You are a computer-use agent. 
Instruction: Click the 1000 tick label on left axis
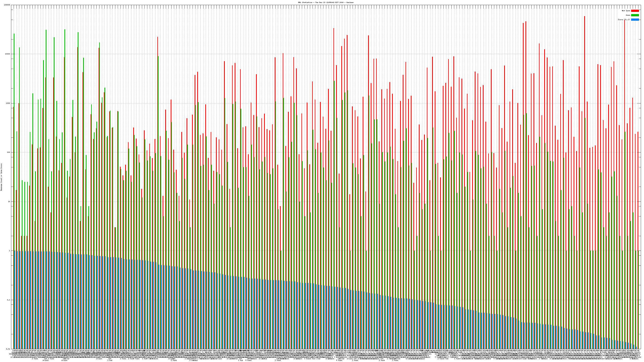(8, 103)
